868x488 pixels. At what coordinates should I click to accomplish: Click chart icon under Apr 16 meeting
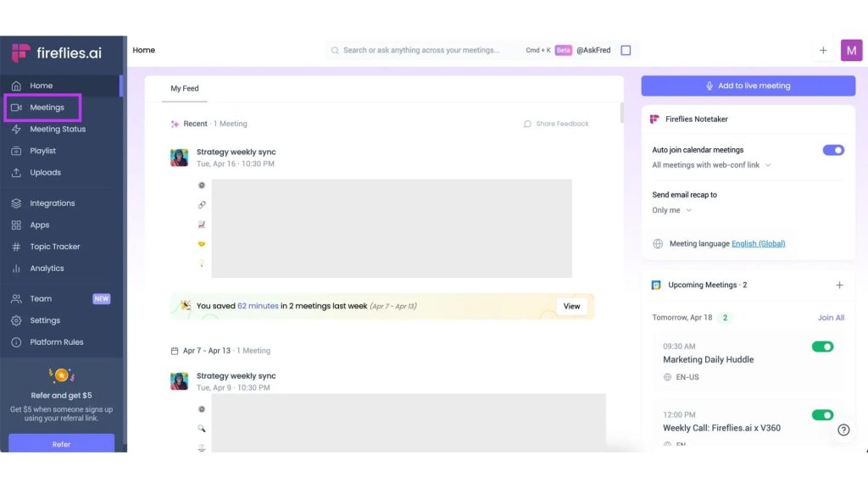[202, 225]
